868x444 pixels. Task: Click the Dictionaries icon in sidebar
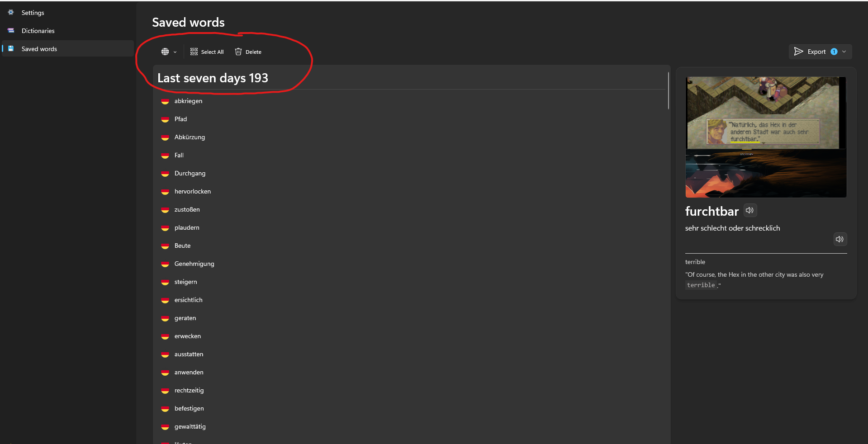[11, 31]
